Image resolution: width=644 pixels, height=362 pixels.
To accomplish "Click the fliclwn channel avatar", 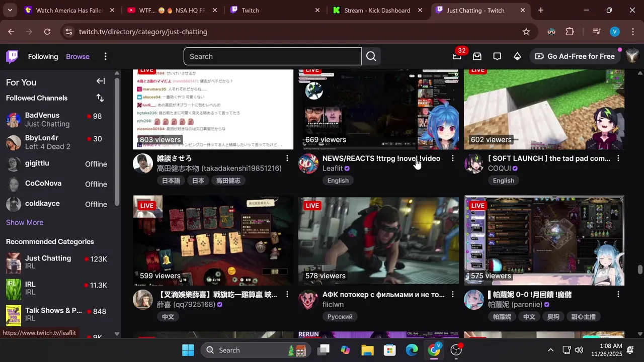I will click(308, 300).
